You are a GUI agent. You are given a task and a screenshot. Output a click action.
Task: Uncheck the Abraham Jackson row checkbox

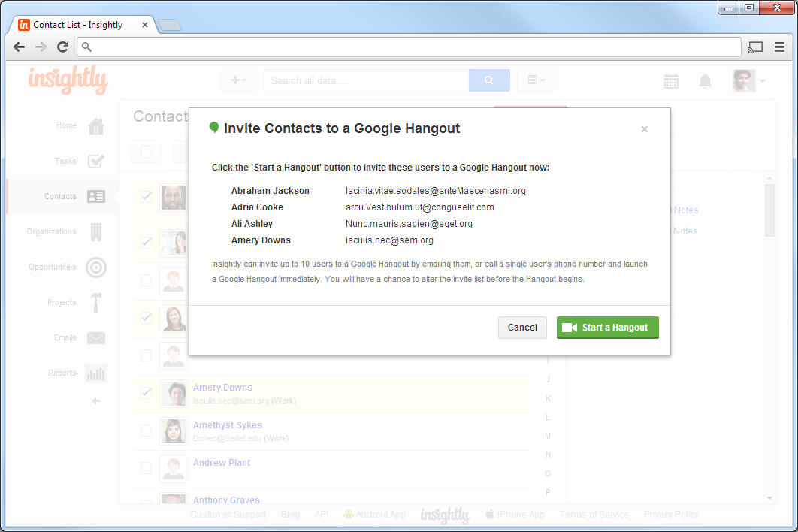(146, 197)
